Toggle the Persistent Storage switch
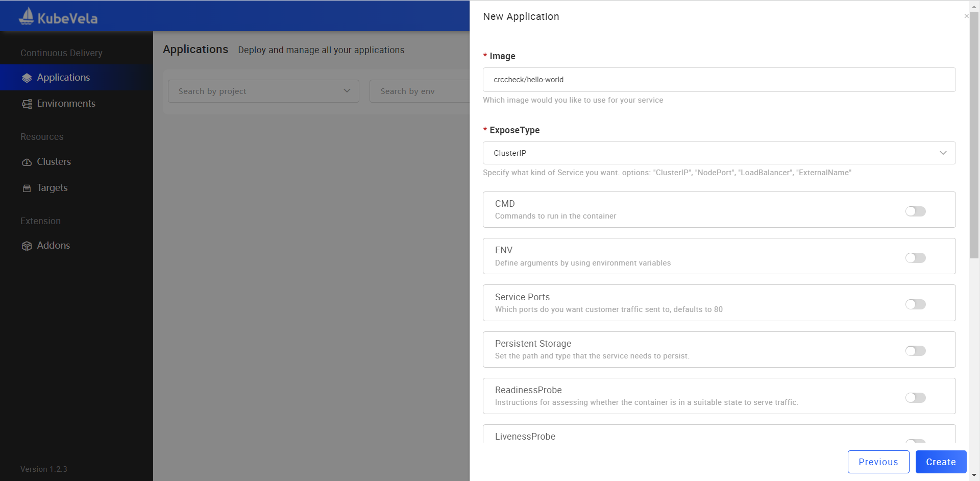This screenshot has width=980, height=481. click(915, 351)
